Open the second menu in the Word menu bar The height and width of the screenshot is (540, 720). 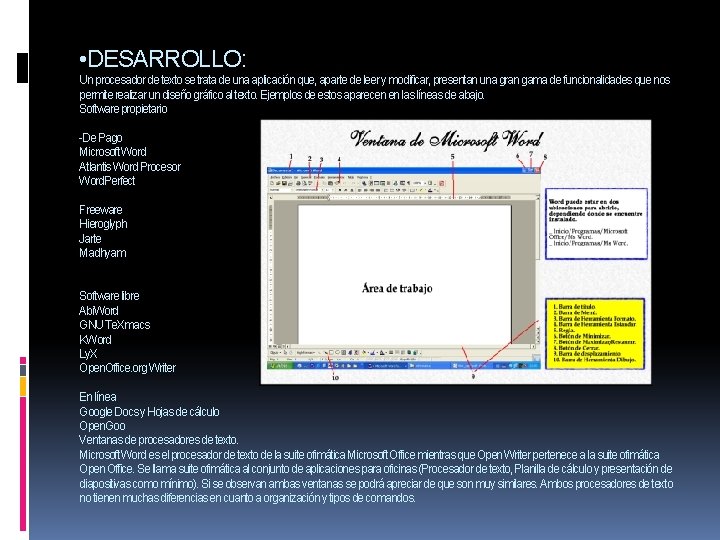click(x=287, y=177)
